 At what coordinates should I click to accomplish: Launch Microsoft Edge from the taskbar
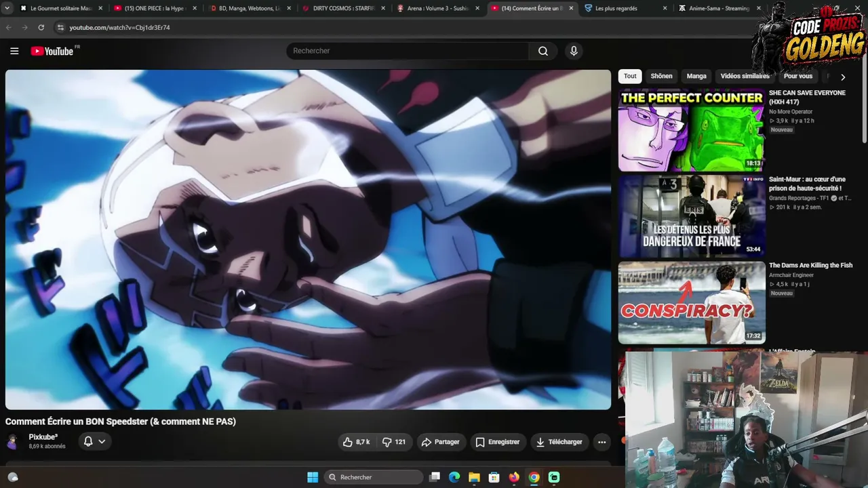click(x=454, y=477)
